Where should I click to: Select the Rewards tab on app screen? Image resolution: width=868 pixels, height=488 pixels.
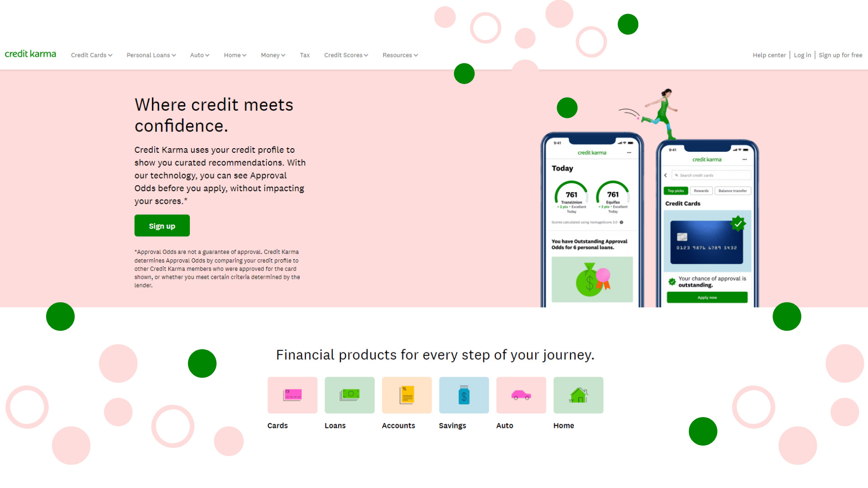click(x=701, y=189)
